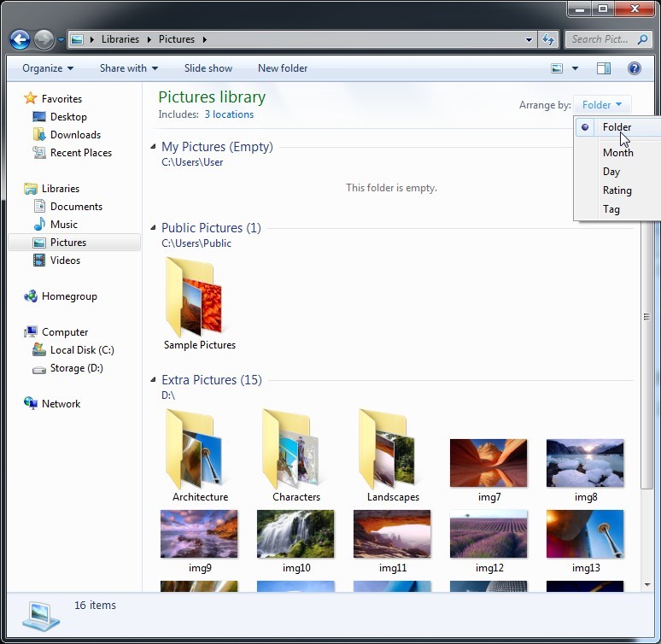Click the Back navigation arrow button
661x644 pixels.
pos(20,39)
